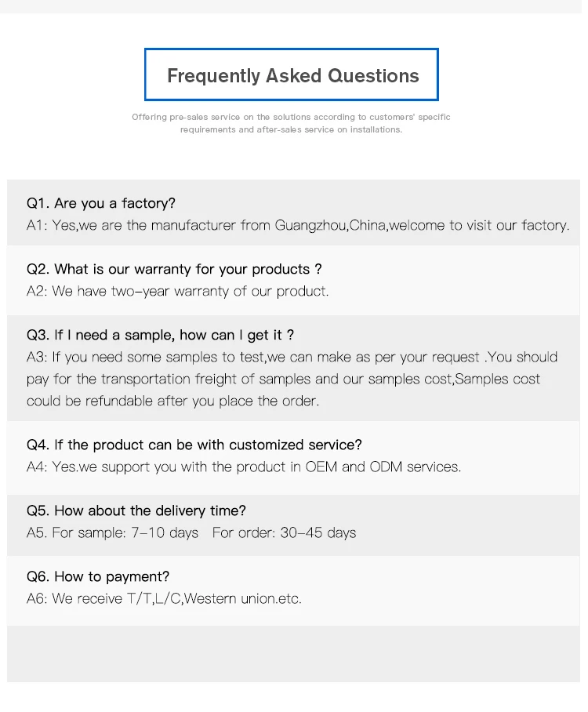Click answer A3 first line about samples test

point(292,357)
